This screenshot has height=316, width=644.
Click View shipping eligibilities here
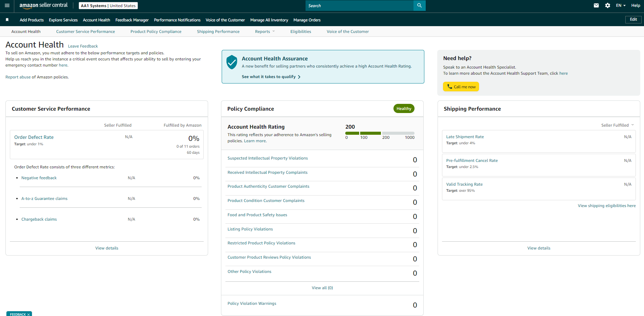607,206
